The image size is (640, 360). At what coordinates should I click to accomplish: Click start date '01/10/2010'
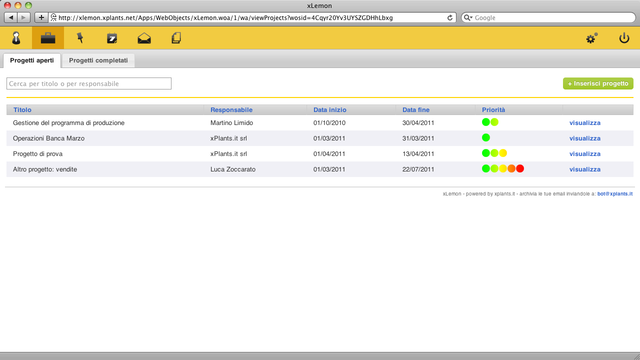329,123
